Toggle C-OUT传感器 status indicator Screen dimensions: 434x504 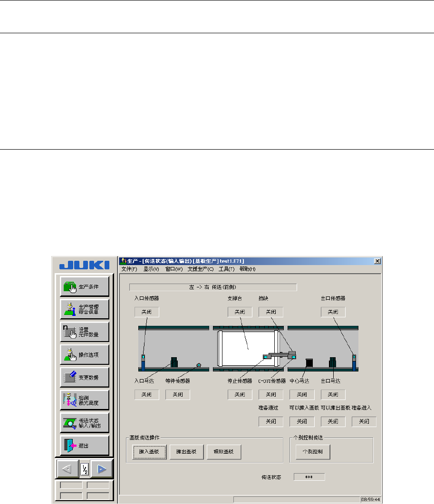coord(271,394)
